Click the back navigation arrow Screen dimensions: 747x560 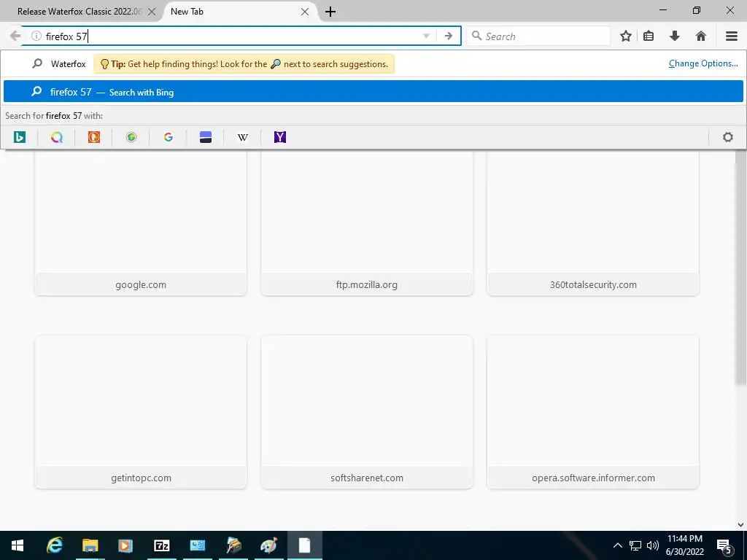coord(15,36)
